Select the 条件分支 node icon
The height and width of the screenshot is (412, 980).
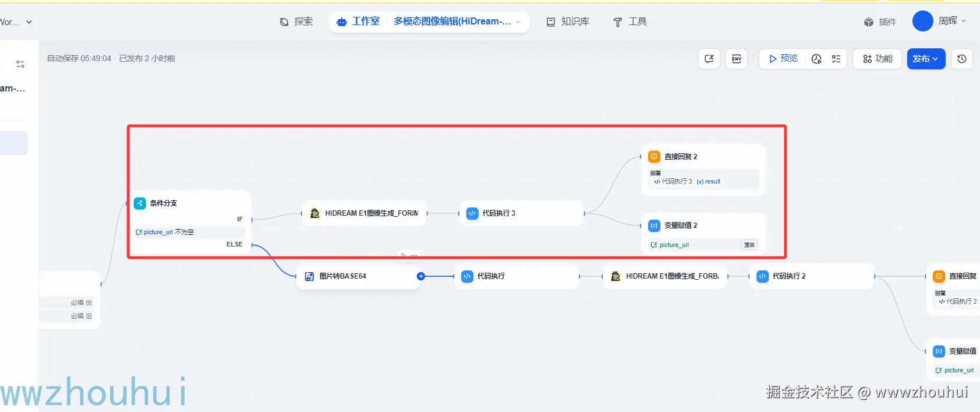click(140, 203)
